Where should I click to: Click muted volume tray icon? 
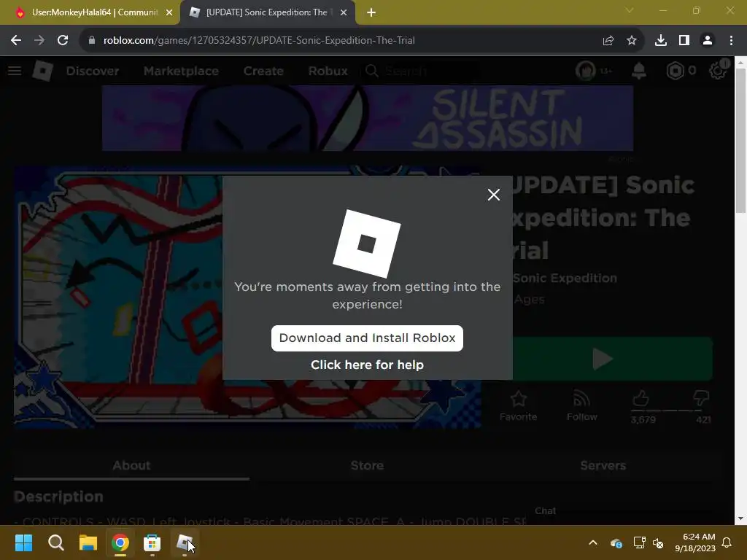tap(659, 542)
